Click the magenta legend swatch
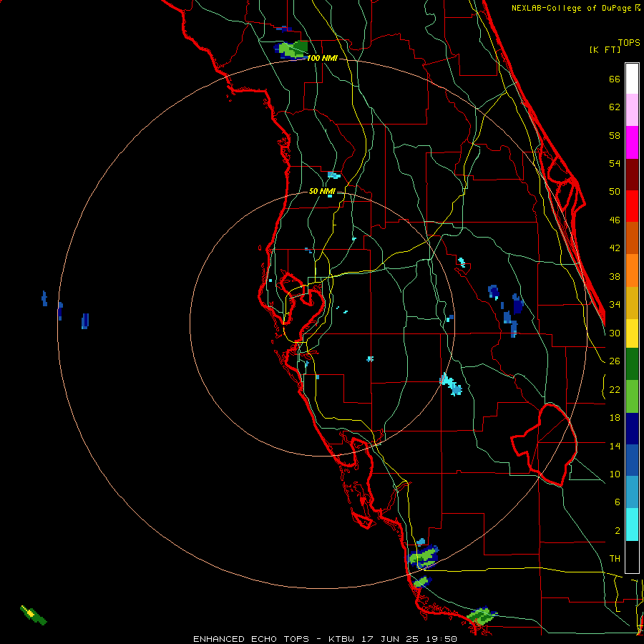 point(632,142)
